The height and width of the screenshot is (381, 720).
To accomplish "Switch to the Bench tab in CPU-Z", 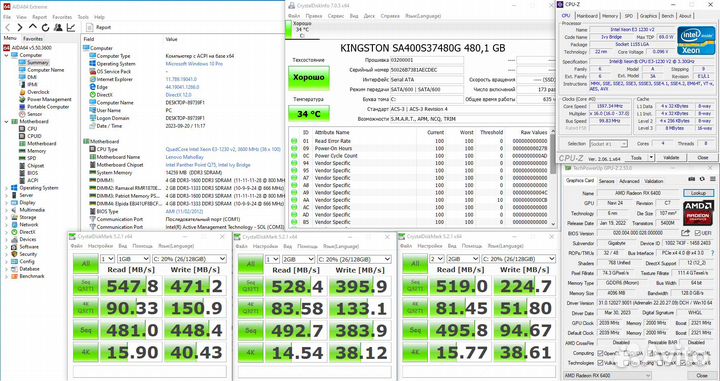I will (668, 16).
